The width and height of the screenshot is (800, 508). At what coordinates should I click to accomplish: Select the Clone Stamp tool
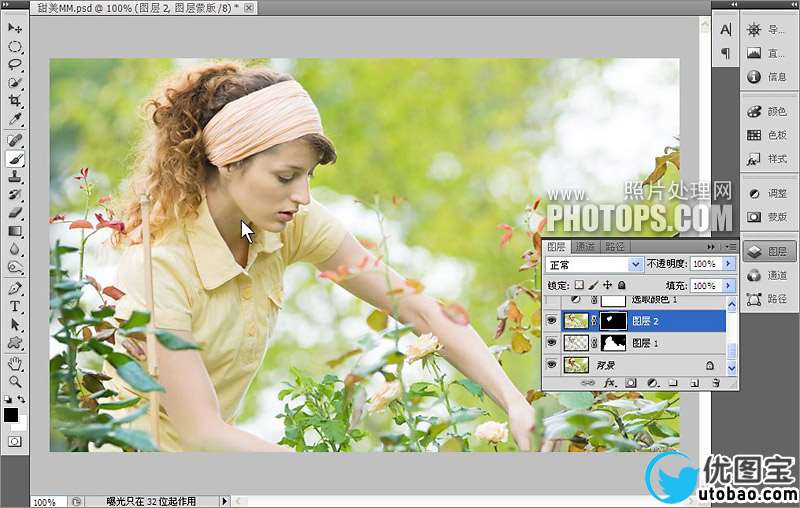15,176
